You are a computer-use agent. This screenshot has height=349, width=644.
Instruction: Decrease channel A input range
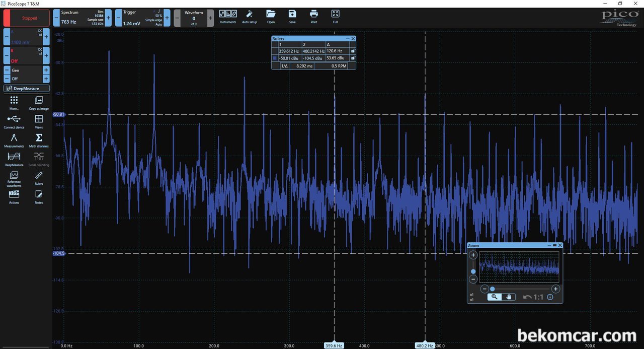tap(7, 37)
